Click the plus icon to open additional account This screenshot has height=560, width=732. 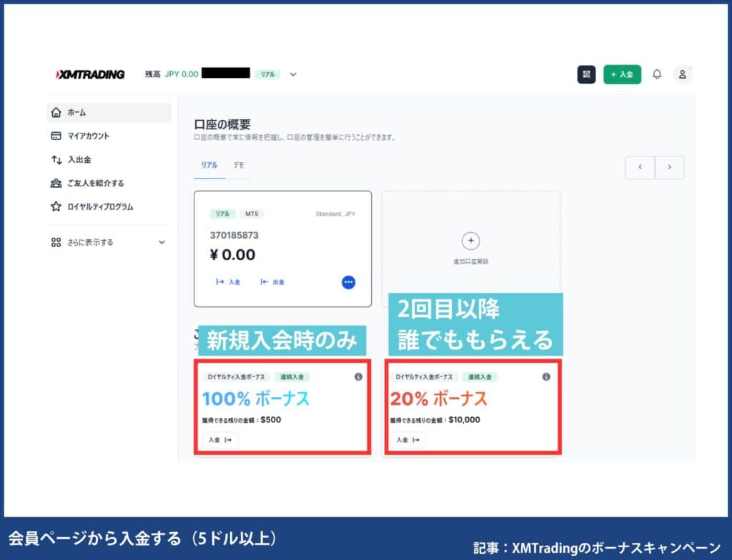pos(470,241)
